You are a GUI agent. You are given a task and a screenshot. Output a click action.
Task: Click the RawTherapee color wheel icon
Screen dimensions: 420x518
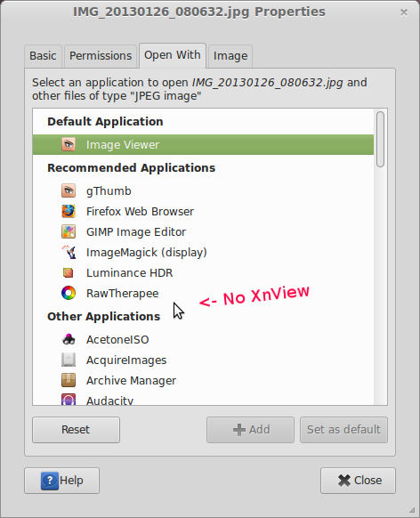click(69, 293)
